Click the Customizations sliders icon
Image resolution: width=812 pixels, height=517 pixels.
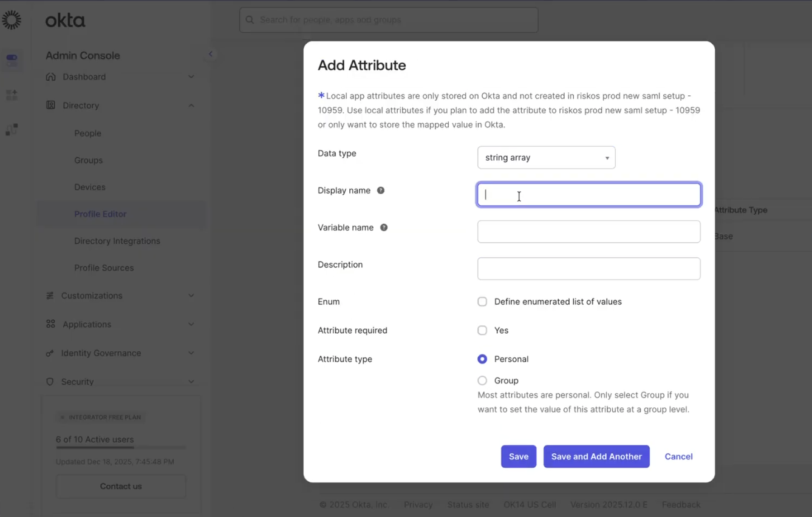tap(50, 296)
